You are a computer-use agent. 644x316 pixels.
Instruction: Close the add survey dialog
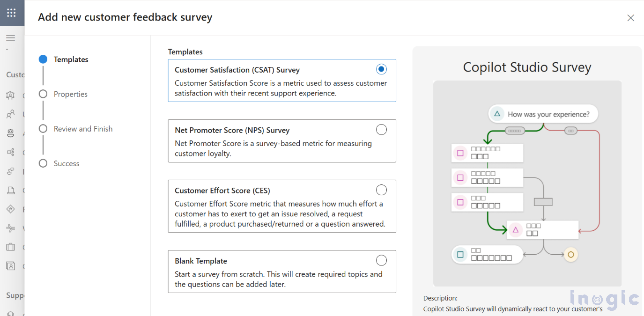[630, 18]
